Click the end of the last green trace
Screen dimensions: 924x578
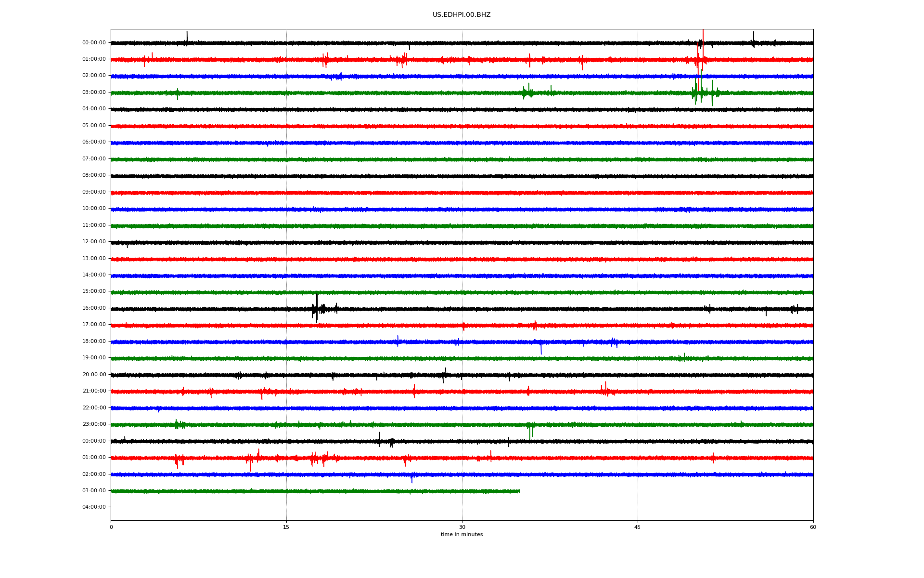(519, 491)
